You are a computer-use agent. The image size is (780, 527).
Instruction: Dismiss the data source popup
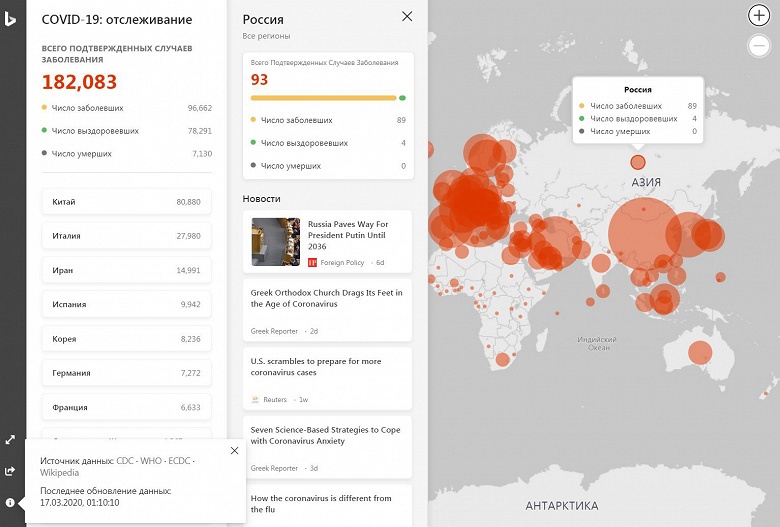pyautogui.click(x=234, y=451)
